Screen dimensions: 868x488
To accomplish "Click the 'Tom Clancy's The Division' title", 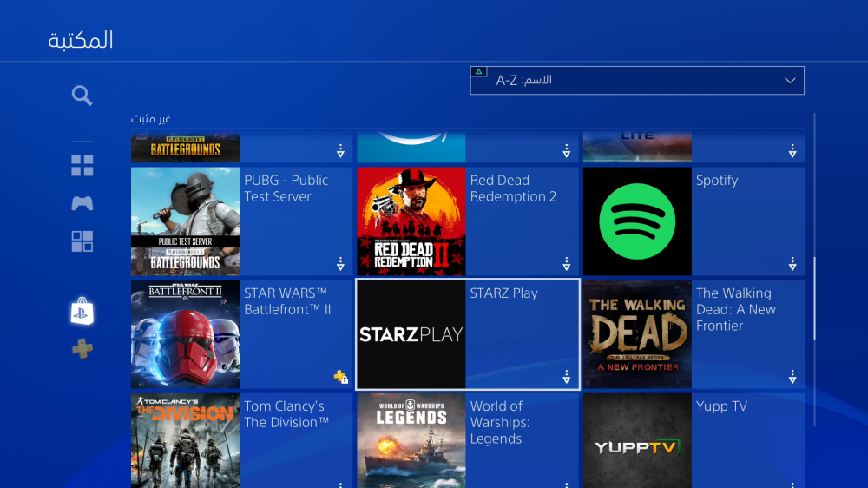I will coord(286,414).
